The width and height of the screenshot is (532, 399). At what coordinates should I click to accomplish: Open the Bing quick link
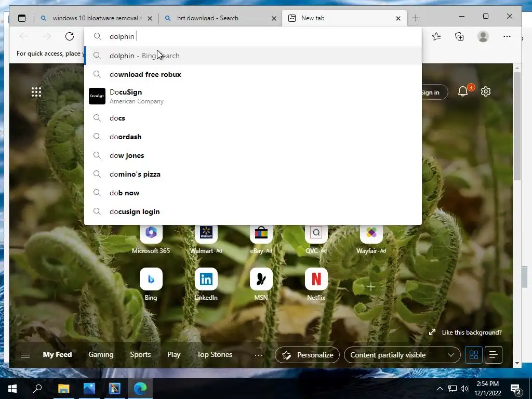coord(151,284)
